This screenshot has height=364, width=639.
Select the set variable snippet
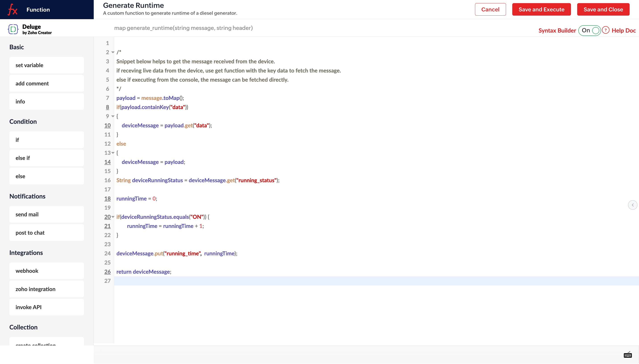(x=46, y=65)
